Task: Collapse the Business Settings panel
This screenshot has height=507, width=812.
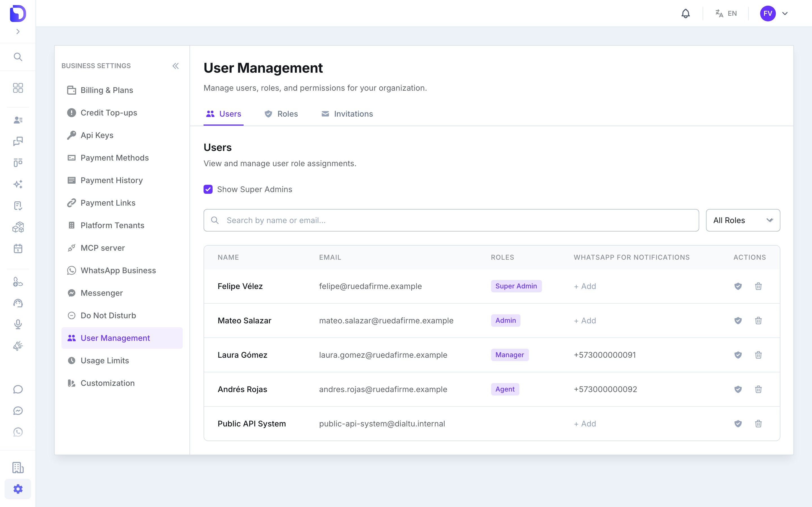Action: (x=175, y=66)
